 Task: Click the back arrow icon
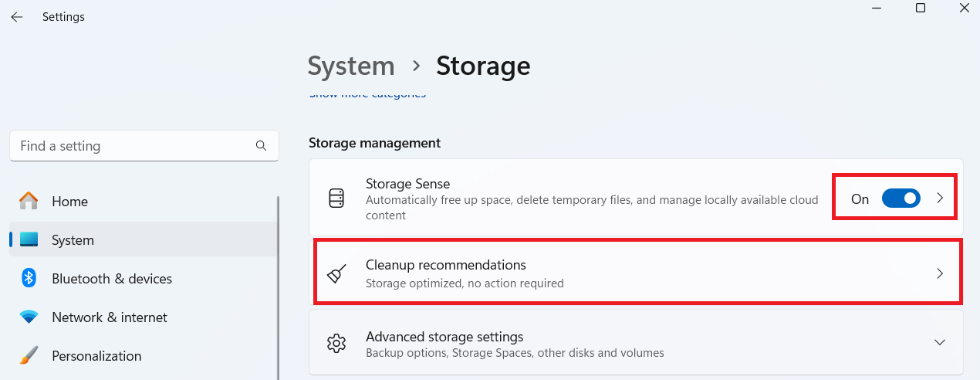[17, 17]
